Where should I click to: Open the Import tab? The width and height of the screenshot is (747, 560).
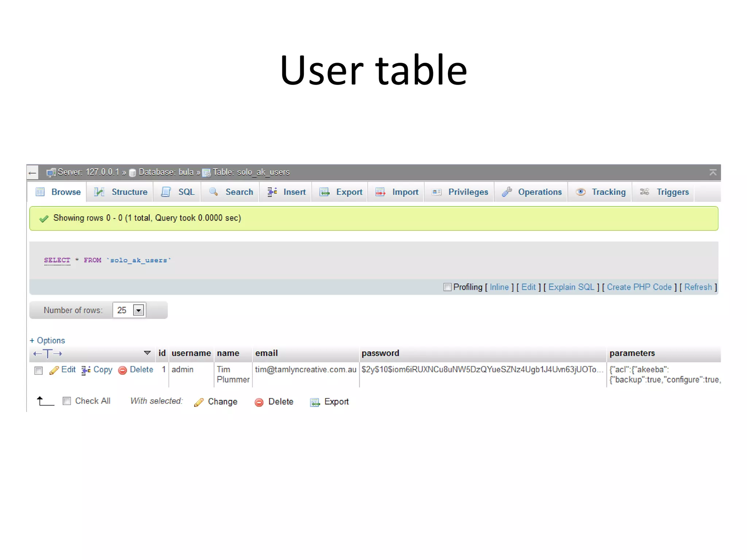click(x=396, y=192)
